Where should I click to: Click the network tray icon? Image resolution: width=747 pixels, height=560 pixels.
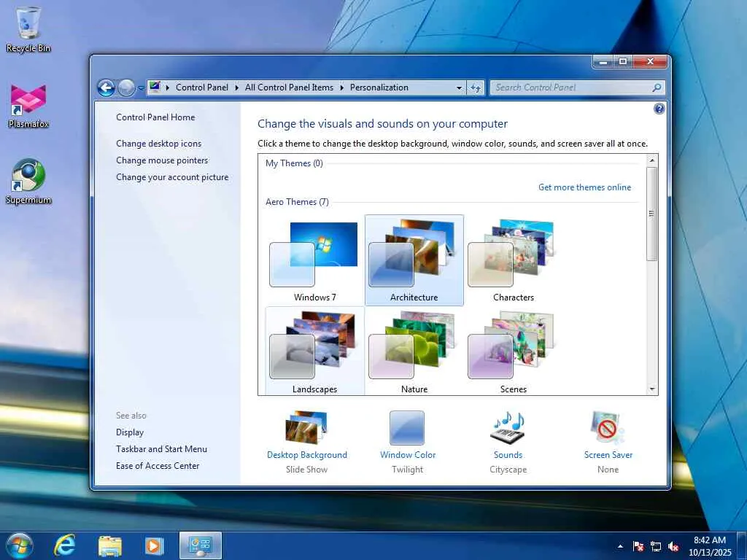coord(656,546)
